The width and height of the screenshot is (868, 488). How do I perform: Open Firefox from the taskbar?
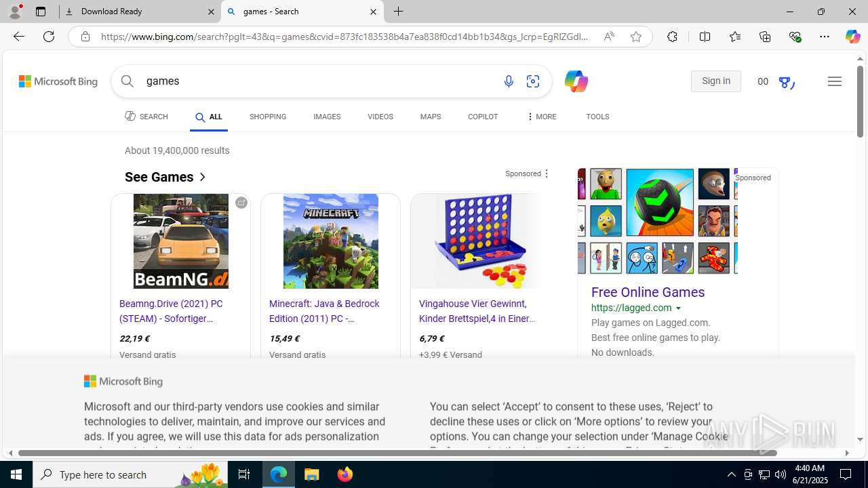pyautogui.click(x=344, y=474)
